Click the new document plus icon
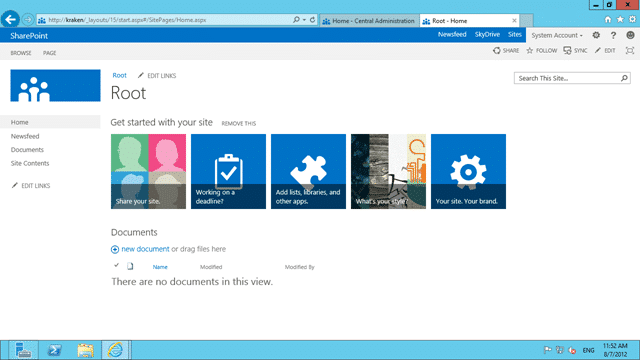The image size is (640, 360). coord(115,249)
